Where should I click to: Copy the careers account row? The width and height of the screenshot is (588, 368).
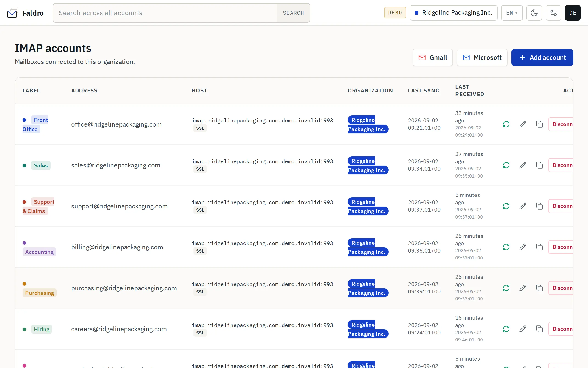click(539, 329)
